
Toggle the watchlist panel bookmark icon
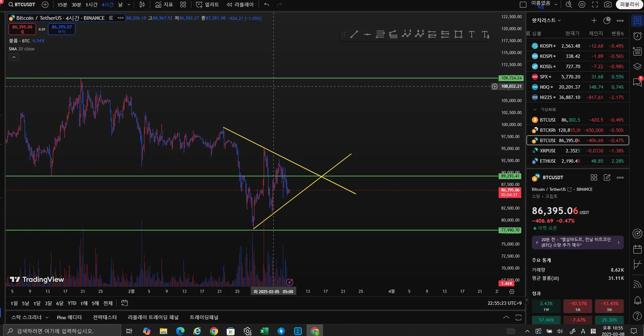point(637,21)
